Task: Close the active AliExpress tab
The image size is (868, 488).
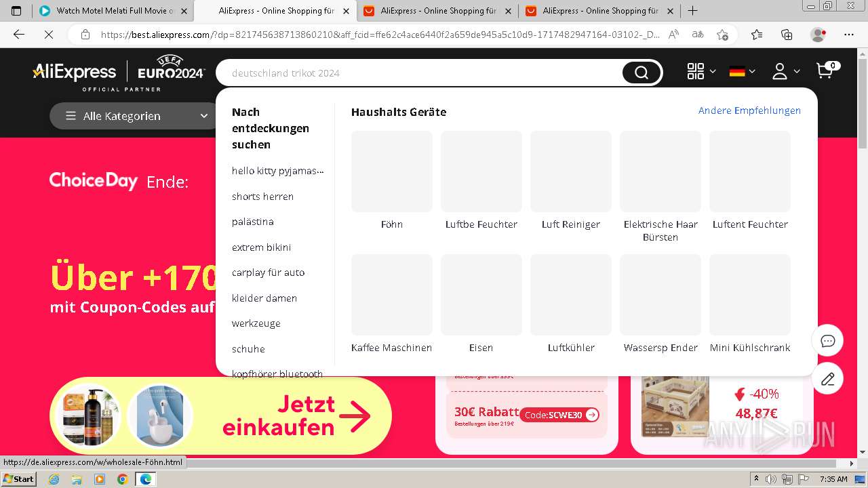Action: 346,11
